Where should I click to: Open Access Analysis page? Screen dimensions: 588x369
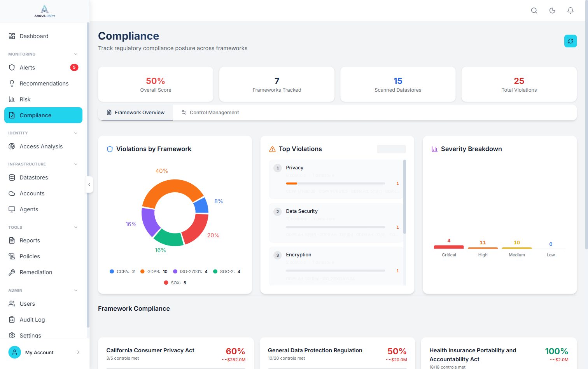point(43,146)
